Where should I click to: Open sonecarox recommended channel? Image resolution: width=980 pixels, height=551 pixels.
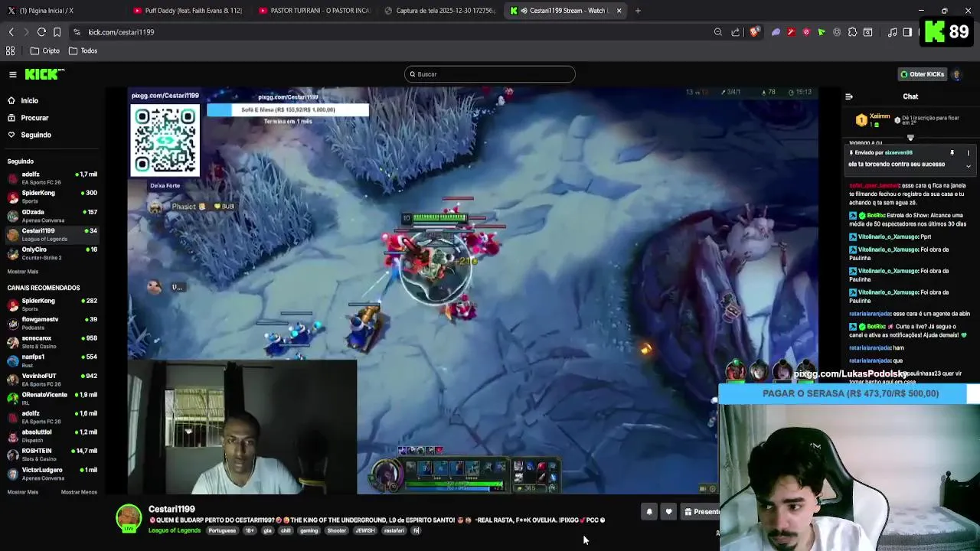pyautogui.click(x=52, y=341)
